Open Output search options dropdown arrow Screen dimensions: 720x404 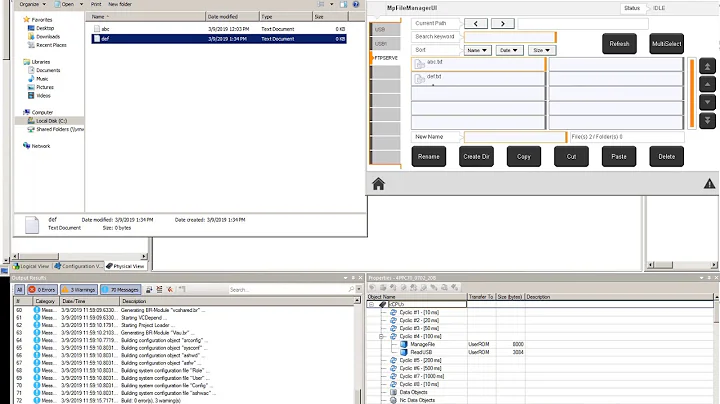click(359, 289)
